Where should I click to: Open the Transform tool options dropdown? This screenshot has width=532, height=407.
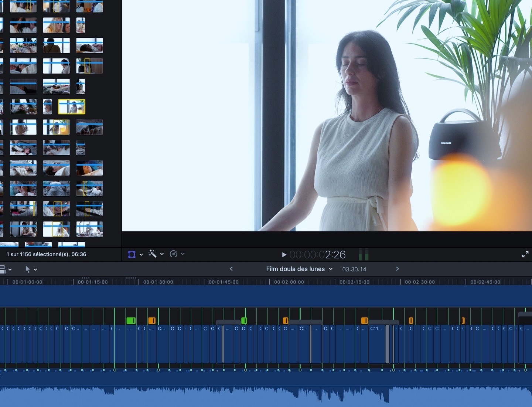(141, 254)
